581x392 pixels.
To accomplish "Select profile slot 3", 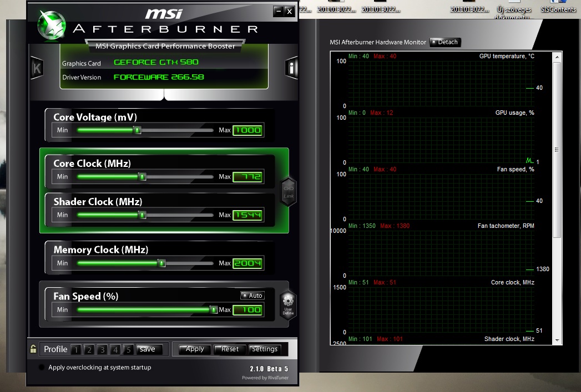I will point(102,349).
